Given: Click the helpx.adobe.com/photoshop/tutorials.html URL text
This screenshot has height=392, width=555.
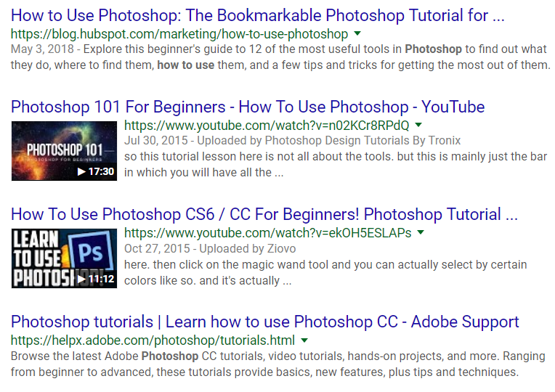Looking at the screenshot, I should click(x=153, y=340).
